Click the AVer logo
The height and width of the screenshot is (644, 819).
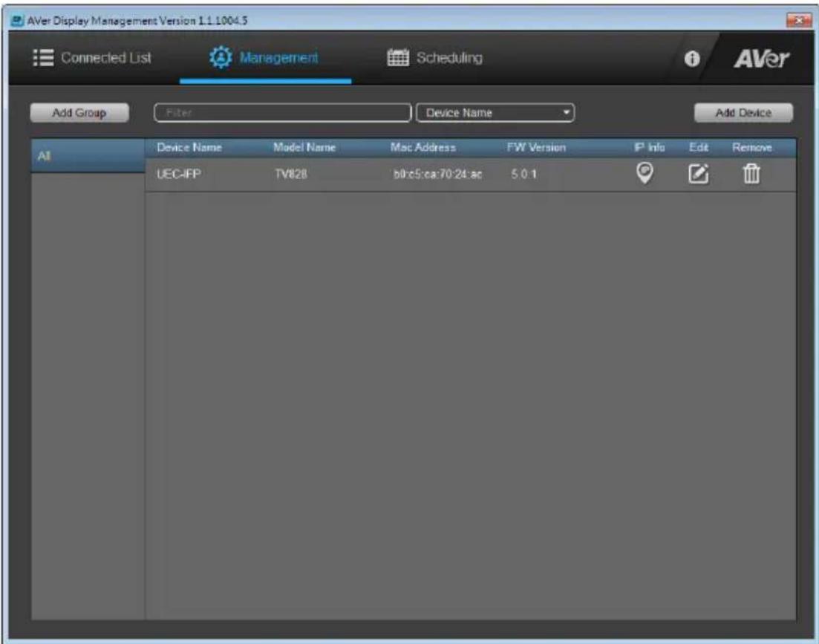coord(761,59)
